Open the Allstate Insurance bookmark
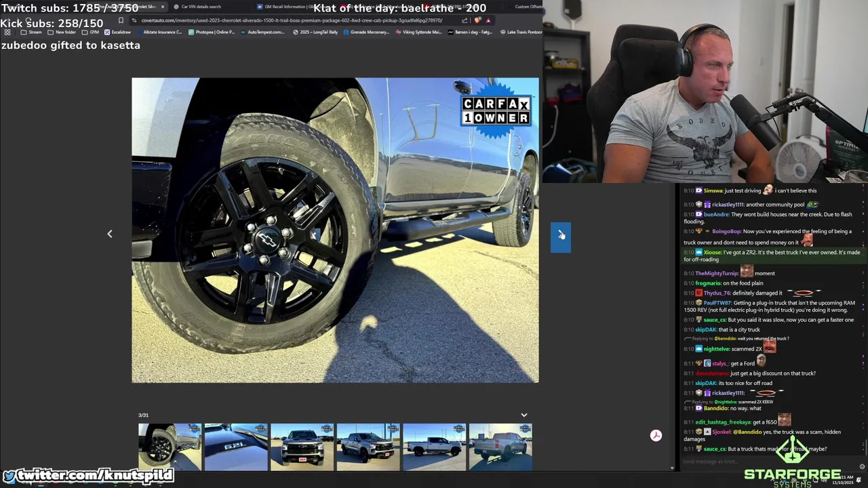The width and height of the screenshot is (868, 488). pyautogui.click(x=159, y=32)
